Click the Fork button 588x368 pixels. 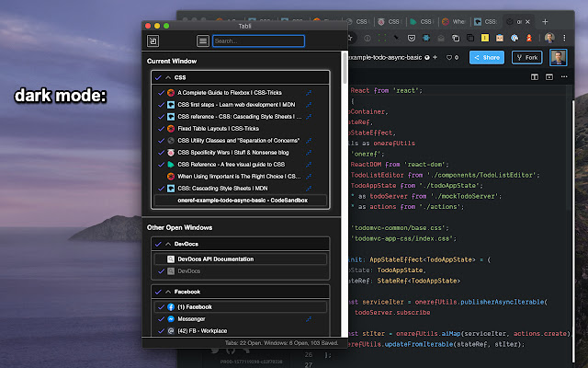point(526,57)
